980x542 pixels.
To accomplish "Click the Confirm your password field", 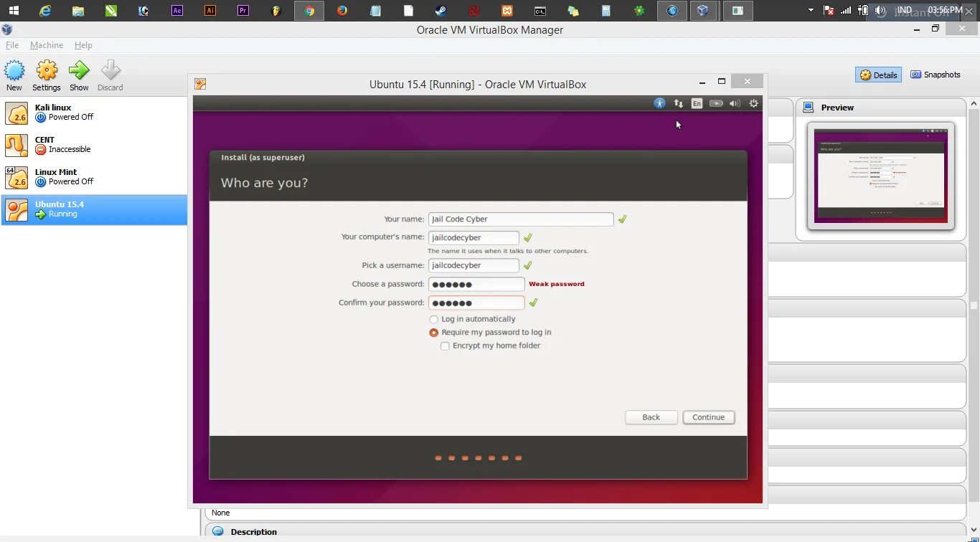I will 476,303.
